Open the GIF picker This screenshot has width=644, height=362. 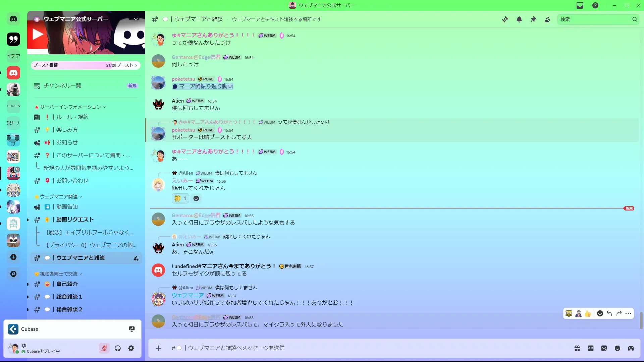[591, 348]
